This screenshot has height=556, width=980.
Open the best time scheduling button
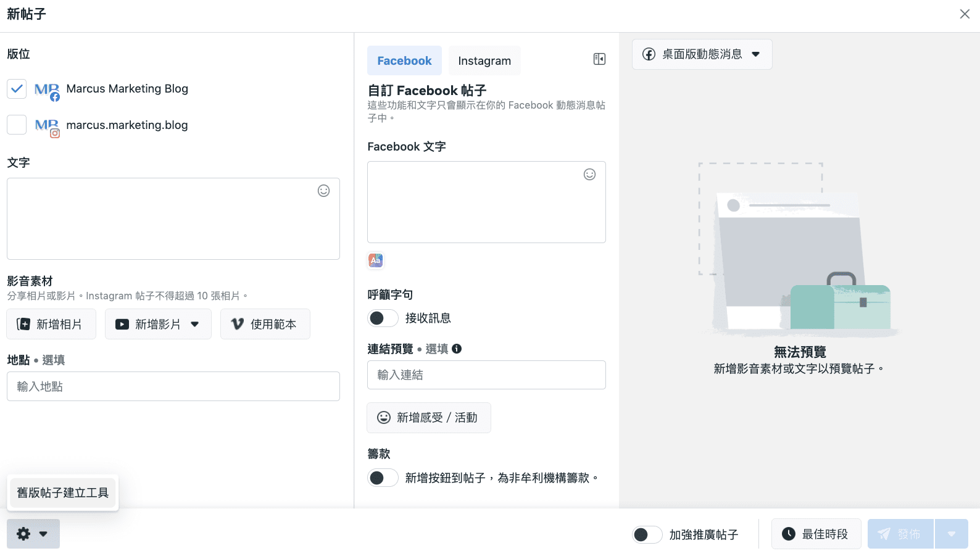pos(816,534)
